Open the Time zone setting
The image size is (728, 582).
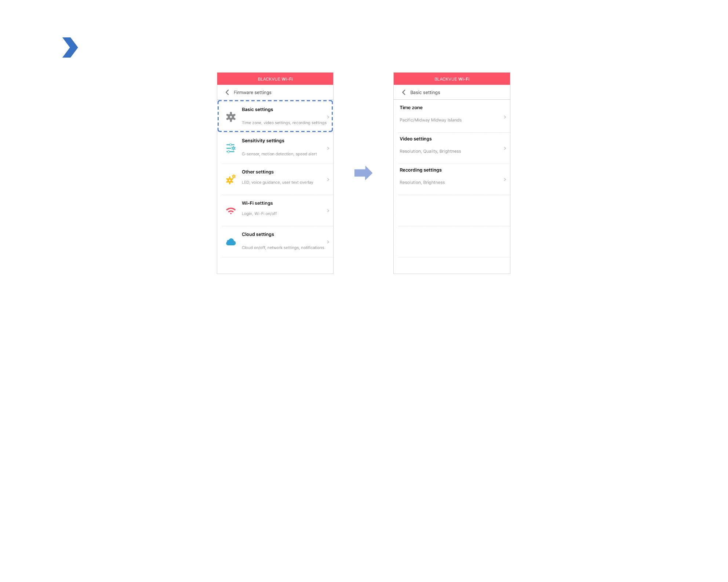click(452, 116)
